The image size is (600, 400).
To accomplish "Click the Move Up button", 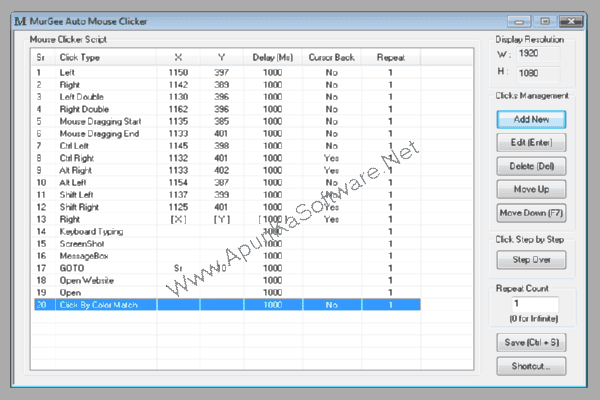I will pyautogui.click(x=531, y=189).
